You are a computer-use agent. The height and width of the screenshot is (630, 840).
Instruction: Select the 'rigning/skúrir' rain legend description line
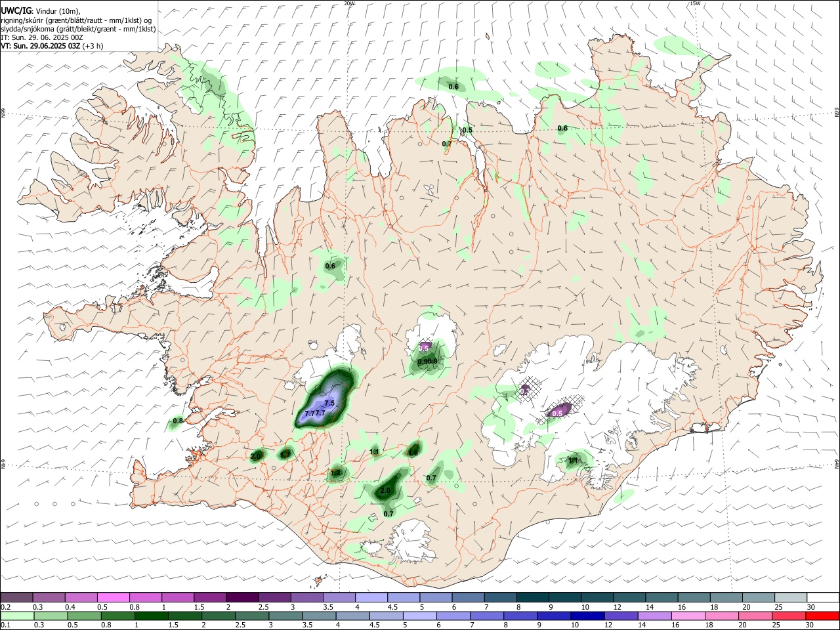point(77,20)
